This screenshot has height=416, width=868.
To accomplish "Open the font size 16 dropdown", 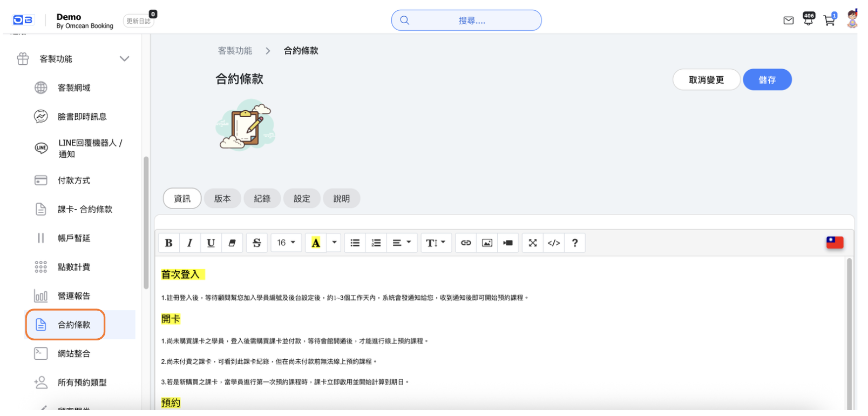I will [x=286, y=243].
